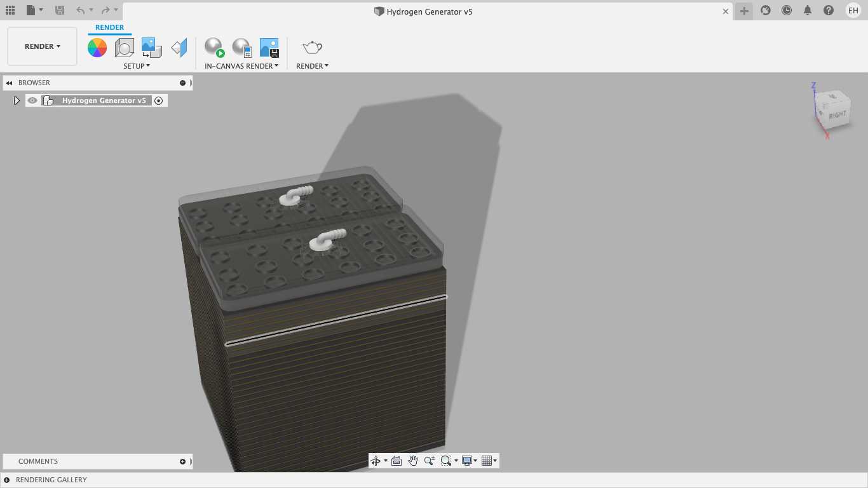This screenshot has height=488, width=868.
Task: Select the RENDER toolbar tab
Action: (110, 27)
